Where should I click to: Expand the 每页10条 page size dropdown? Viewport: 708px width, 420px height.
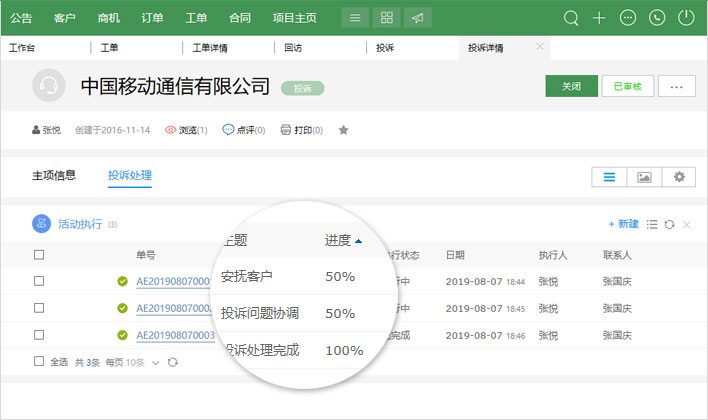click(155, 362)
